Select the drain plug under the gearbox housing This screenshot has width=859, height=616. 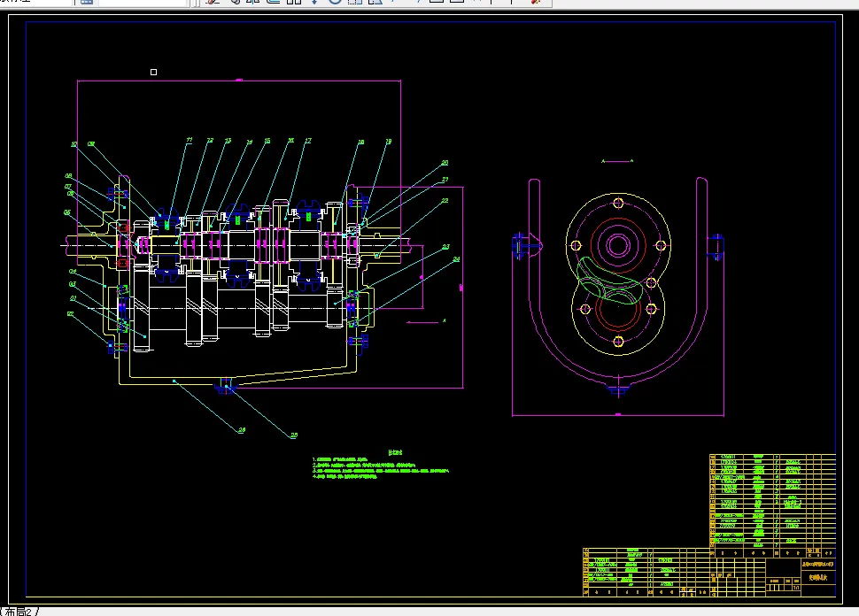(x=226, y=386)
